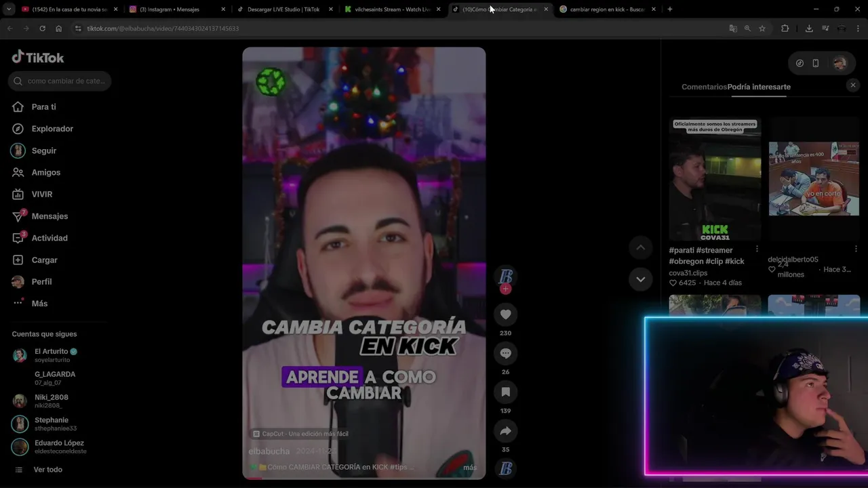Open the spinning sound disc icon
Viewport: 868px width, 488px height.
505,468
